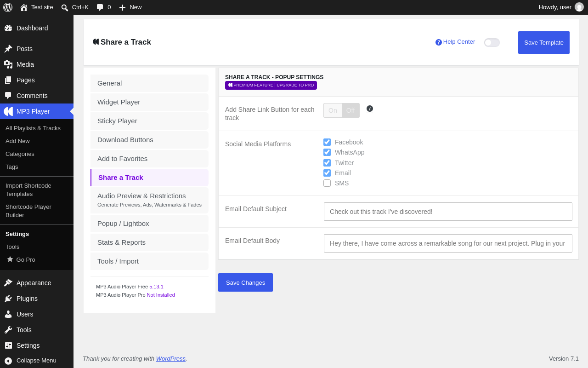This screenshot has width=588, height=368.
Task: Click the Email Default Subject field
Action: 448,212
